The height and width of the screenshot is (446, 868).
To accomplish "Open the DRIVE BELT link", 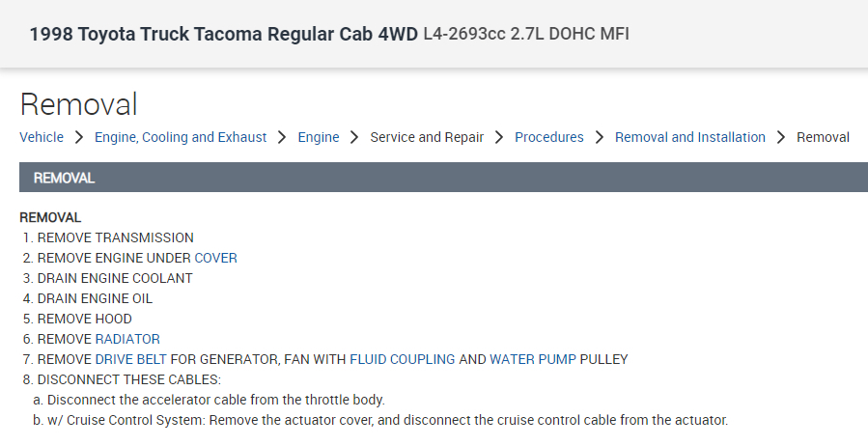I will click(x=131, y=359).
